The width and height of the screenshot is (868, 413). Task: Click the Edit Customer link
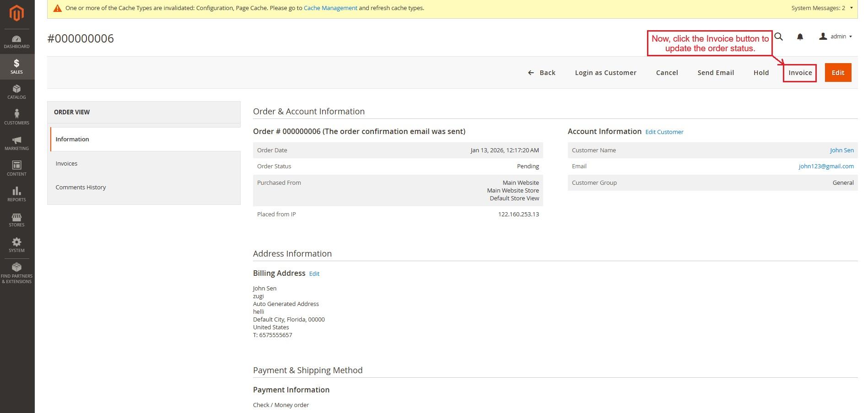point(664,132)
